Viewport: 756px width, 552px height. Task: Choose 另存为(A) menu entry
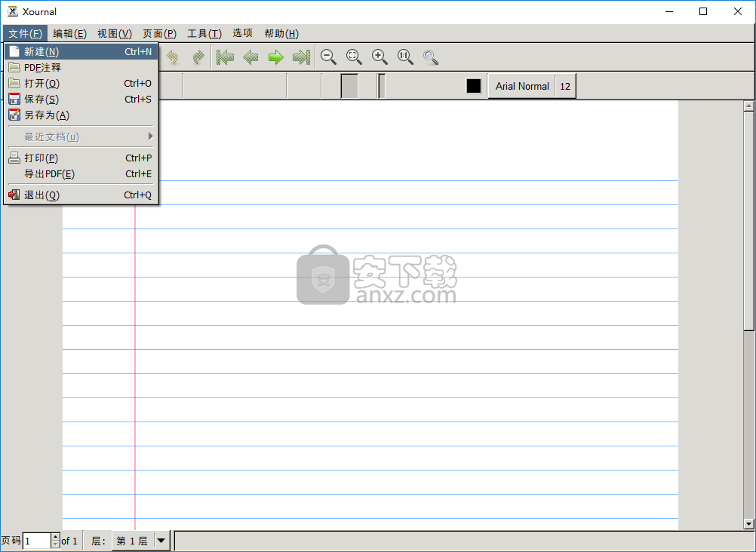81,115
